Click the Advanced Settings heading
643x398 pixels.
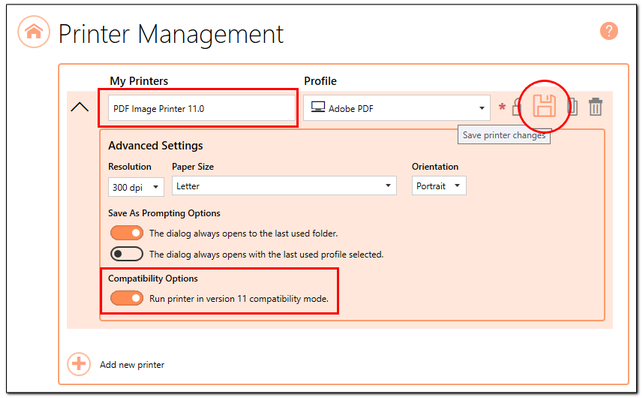tap(155, 146)
